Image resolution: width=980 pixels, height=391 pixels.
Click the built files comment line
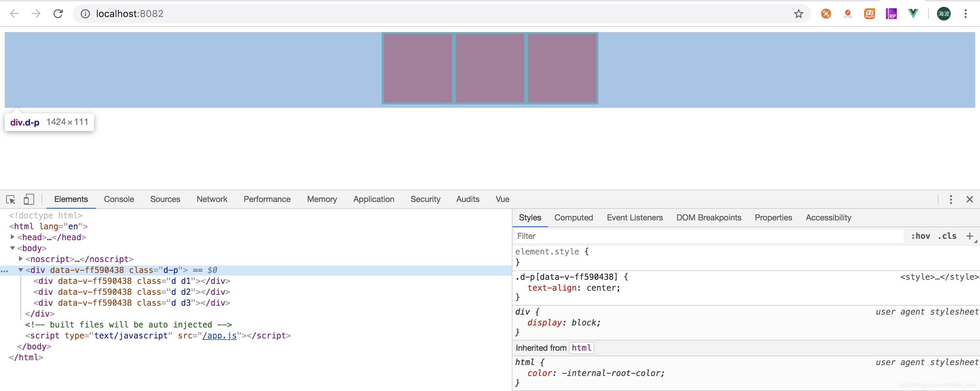[x=128, y=325]
